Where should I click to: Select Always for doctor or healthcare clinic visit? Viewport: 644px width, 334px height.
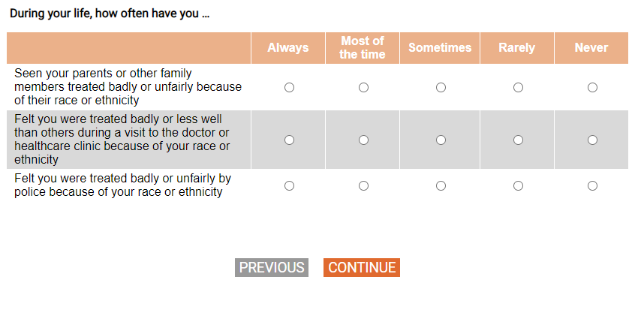[289, 140]
